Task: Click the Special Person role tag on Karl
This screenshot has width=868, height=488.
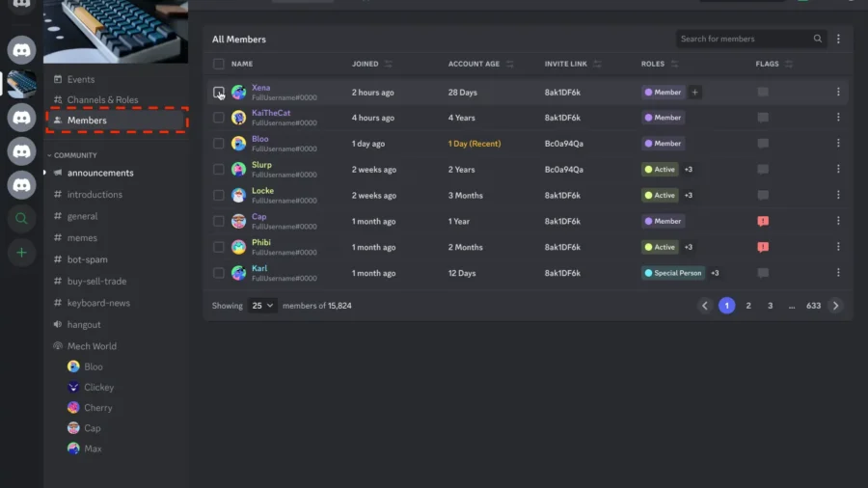Action: [x=673, y=273]
